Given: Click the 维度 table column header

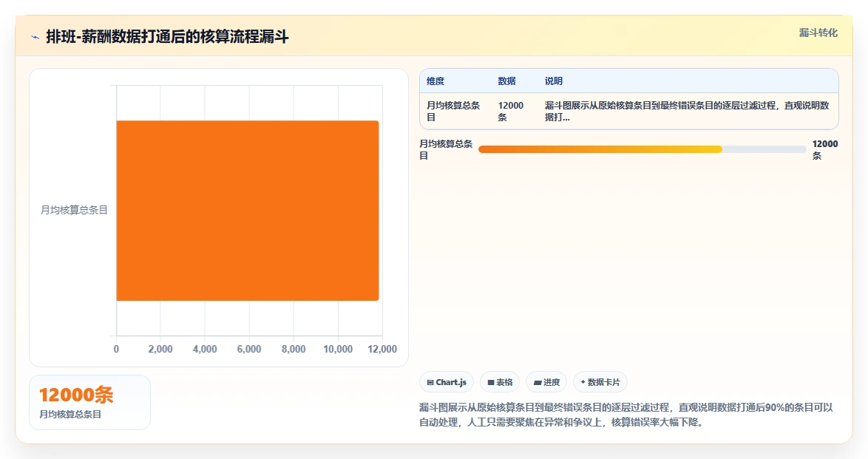Looking at the screenshot, I should coord(435,81).
